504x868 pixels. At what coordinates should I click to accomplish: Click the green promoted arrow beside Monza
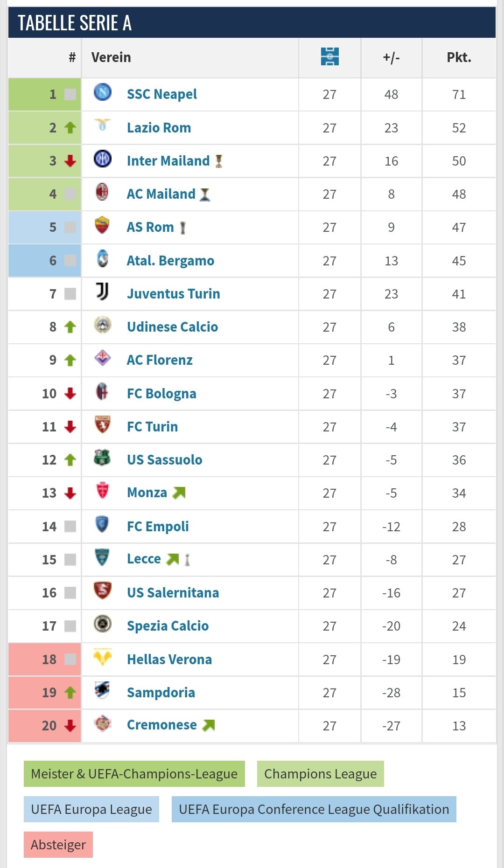(179, 493)
